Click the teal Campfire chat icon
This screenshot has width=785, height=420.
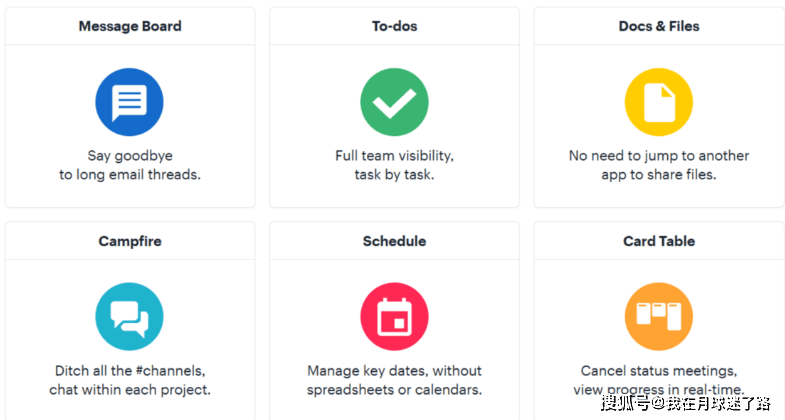coord(129,317)
